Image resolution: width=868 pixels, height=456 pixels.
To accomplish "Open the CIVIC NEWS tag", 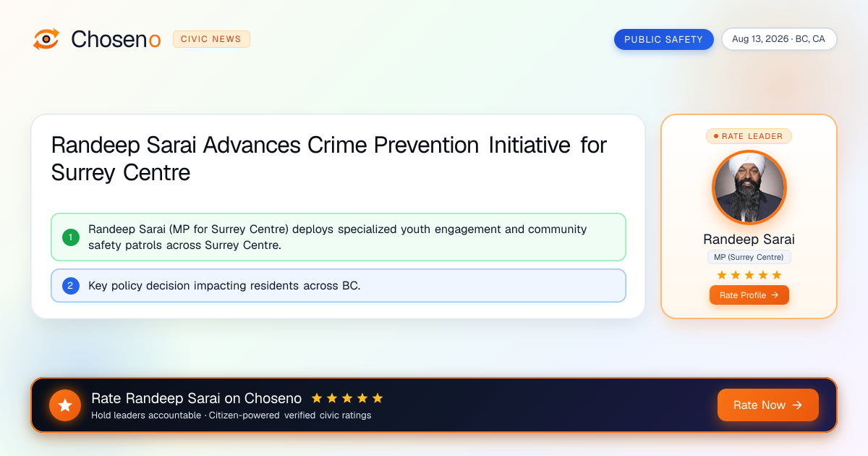I will click(211, 39).
